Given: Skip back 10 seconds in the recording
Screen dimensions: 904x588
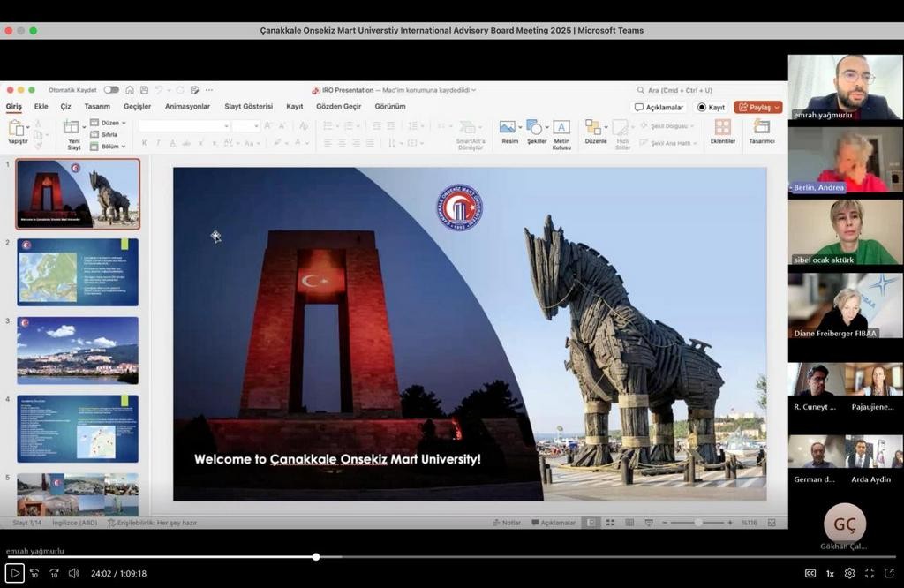Looking at the screenshot, I should 34,573.
